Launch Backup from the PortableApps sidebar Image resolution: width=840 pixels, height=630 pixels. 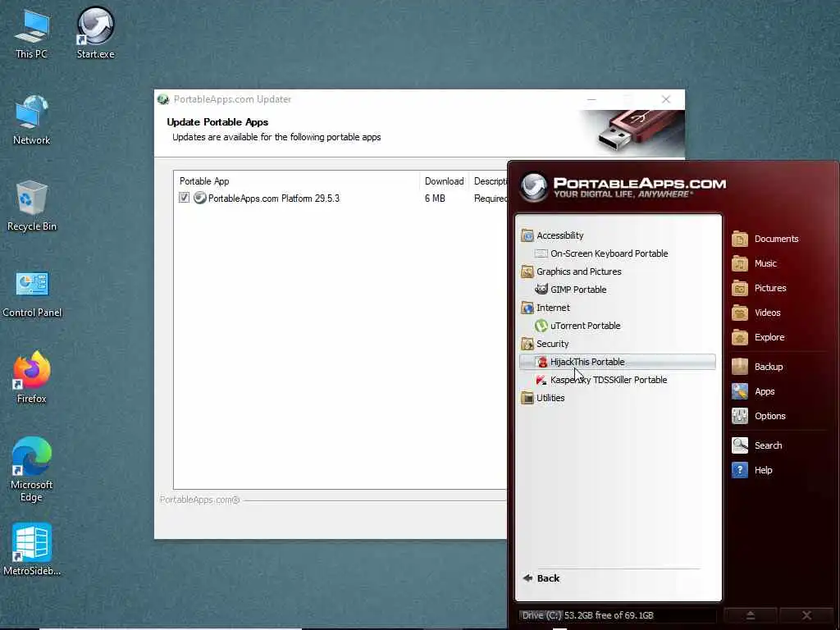[x=757, y=367]
